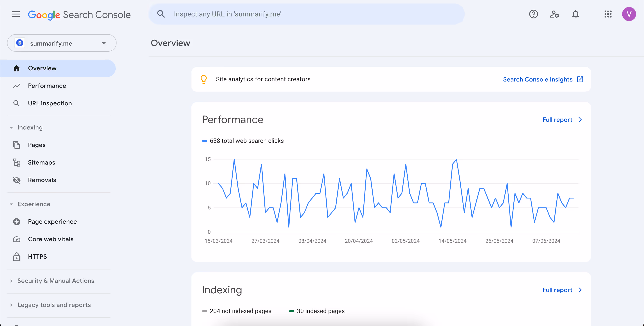
Task: Open the Performance Full report
Action: tap(562, 120)
